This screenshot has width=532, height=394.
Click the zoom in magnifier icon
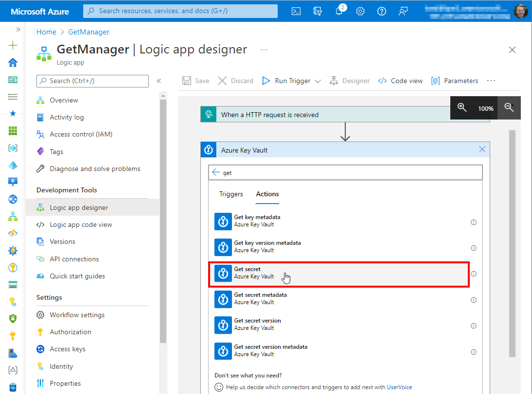click(462, 108)
